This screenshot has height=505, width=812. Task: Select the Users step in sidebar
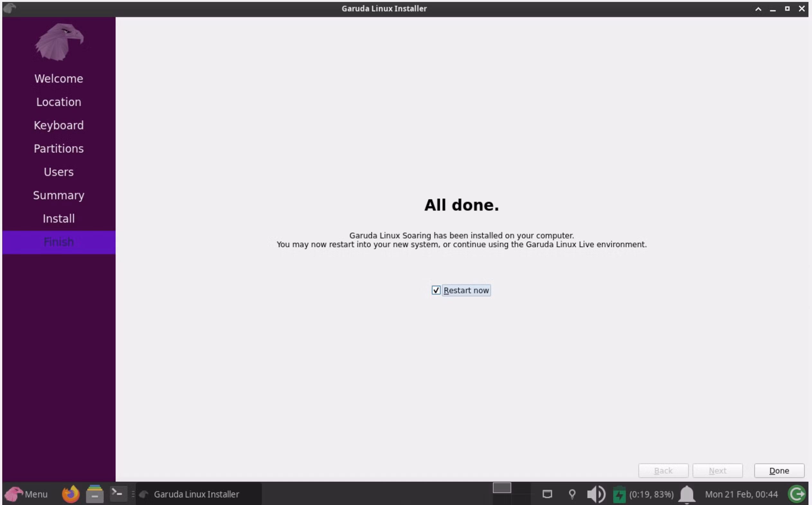pos(59,172)
